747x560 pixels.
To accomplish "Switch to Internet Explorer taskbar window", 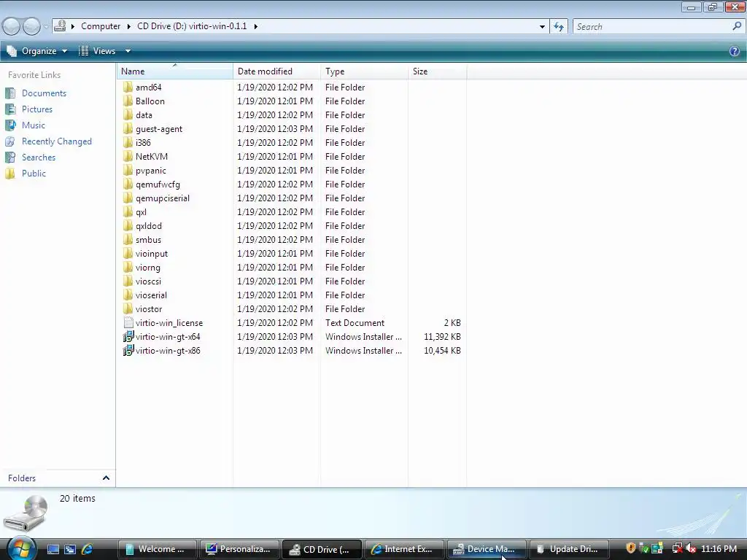I will click(x=404, y=549).
